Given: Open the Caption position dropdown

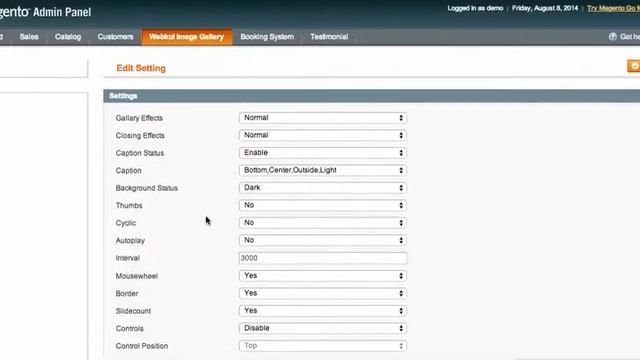Looking at the screenshot, I should pos(322,170).
